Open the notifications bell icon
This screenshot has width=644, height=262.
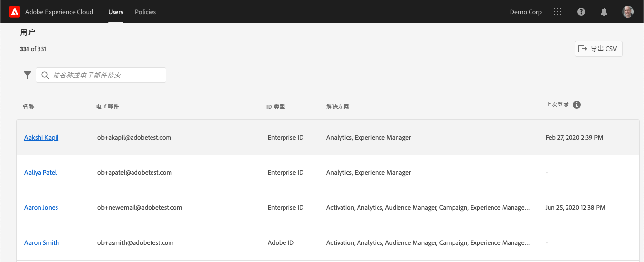pyautogui.click(x=604, y=12)
